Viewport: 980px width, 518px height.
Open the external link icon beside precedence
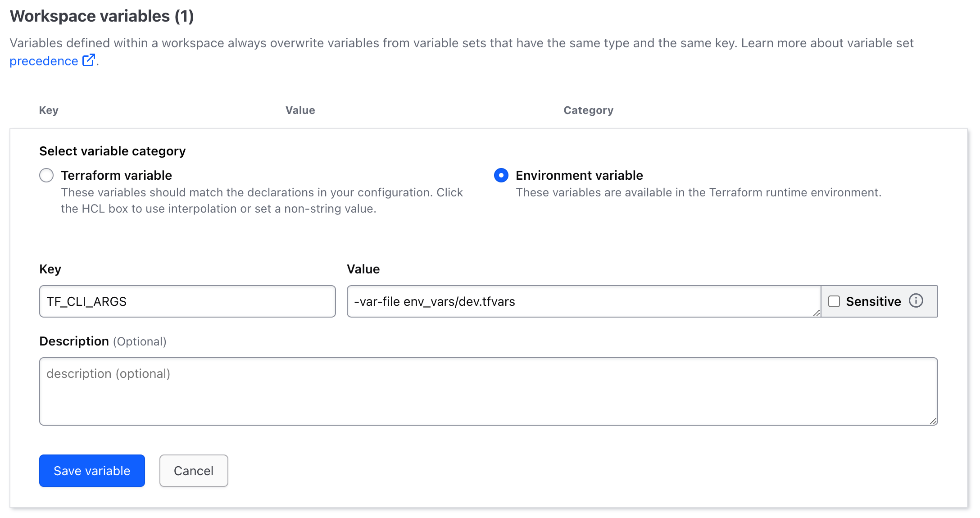coord(89,60)
